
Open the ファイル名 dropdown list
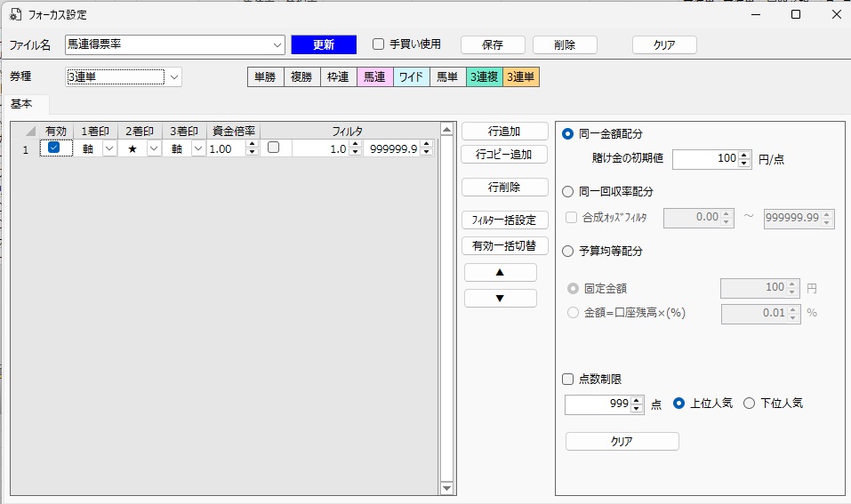[x=277, y=44]
